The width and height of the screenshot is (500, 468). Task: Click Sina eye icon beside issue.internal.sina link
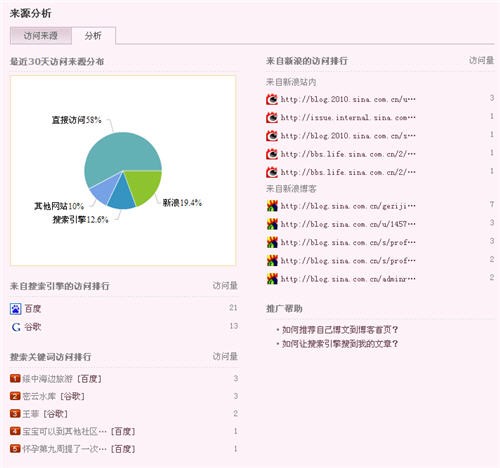point(272,117)
